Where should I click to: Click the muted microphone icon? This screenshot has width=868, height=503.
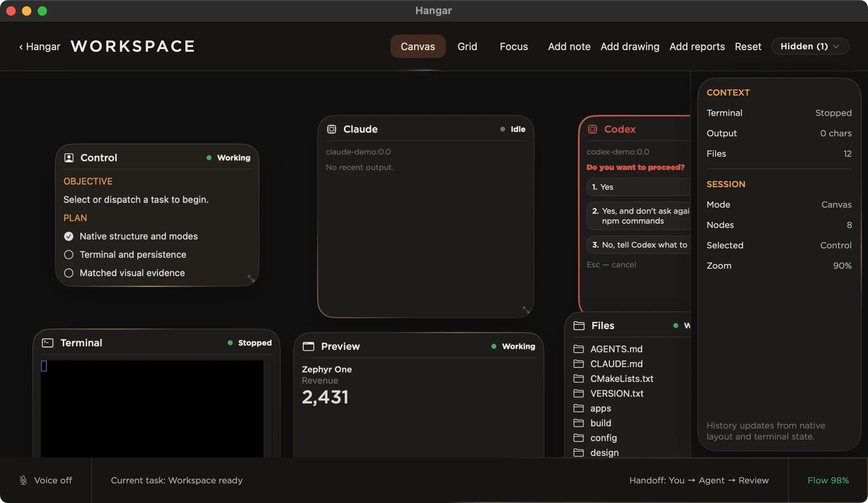pos(24,480)
